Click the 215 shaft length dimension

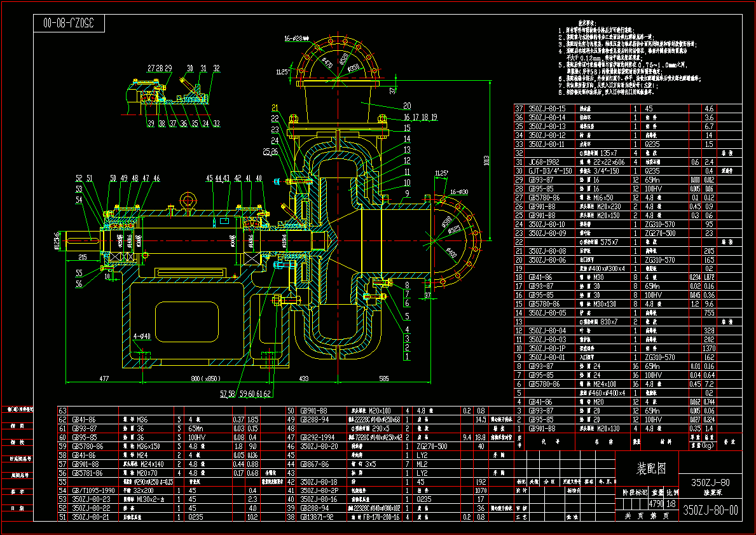(83, 257)
